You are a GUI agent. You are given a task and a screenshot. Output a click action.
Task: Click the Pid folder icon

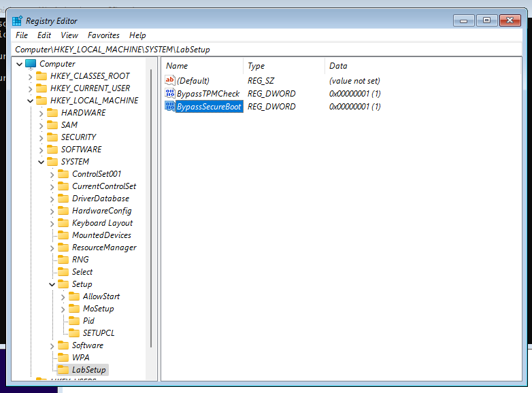coord(74,320)
